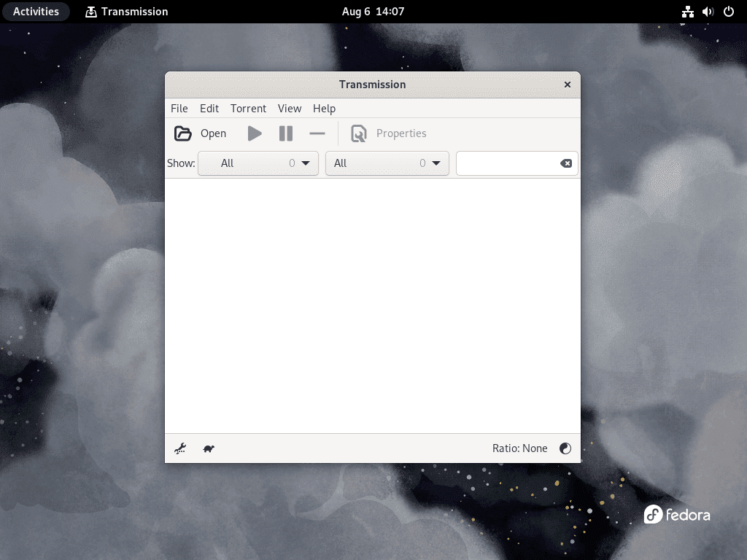
Task: Open the Ratio: None statistics selector
Action: [520, 448]
